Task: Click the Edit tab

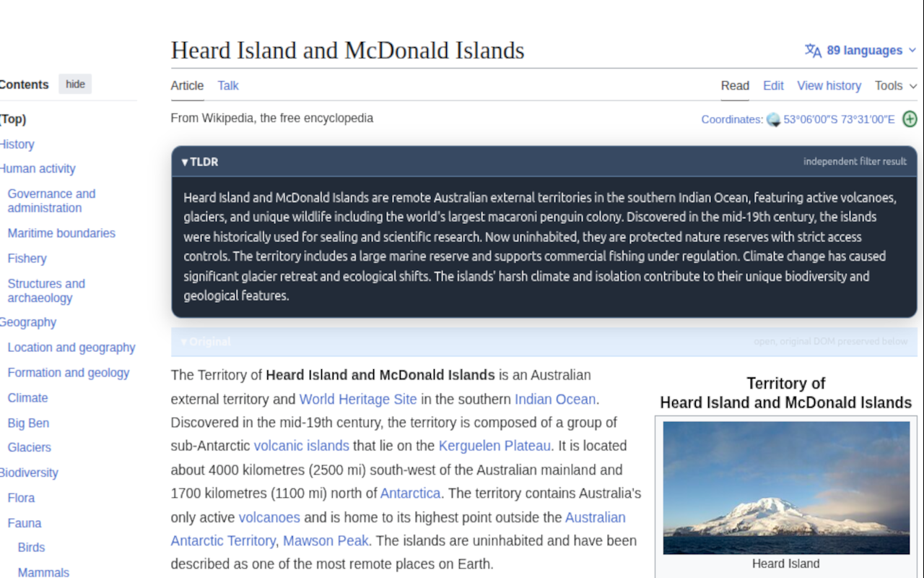Action: (773, 85)
